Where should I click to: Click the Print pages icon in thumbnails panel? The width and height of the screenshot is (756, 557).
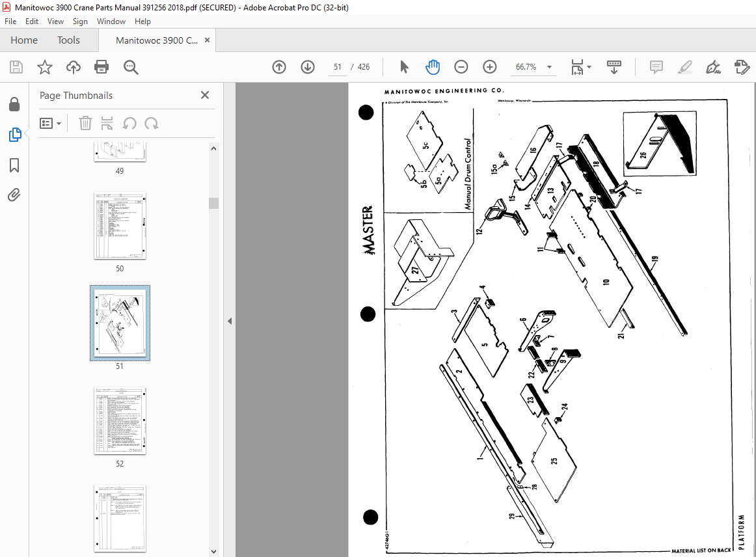coord(107,124)
